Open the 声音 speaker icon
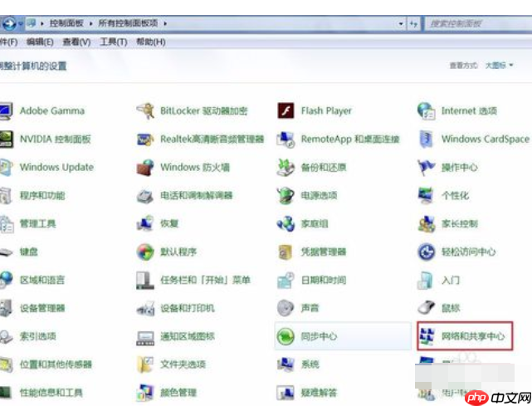Image resolution: width=532 pixels, height=406 pixels. (286, 308)
